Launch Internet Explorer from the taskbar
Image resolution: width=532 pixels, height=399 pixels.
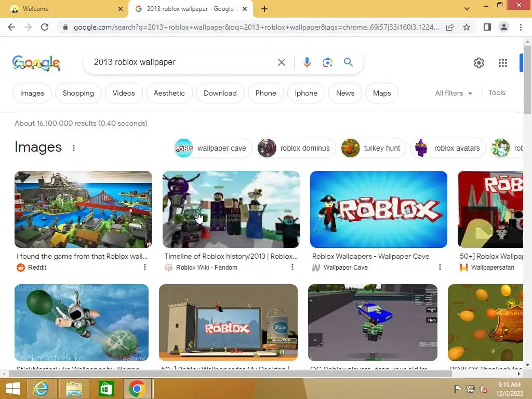pos(41,389)
